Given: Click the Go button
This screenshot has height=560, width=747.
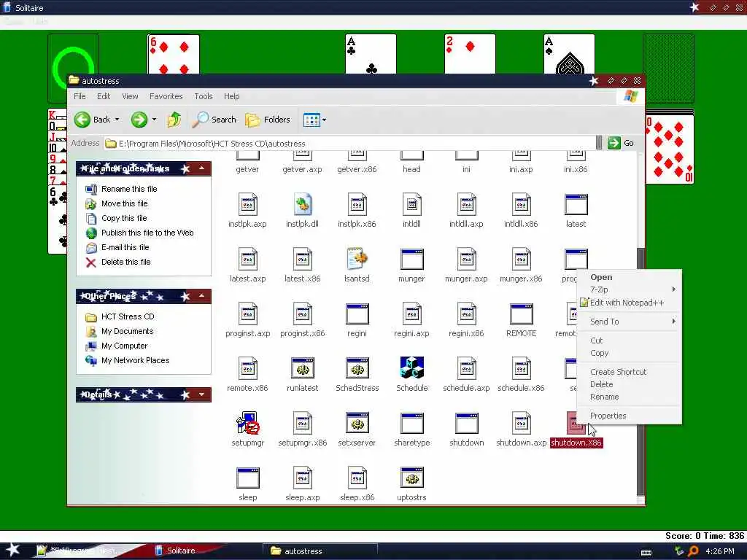Looking at the screenshot, I should pos(622,143).
